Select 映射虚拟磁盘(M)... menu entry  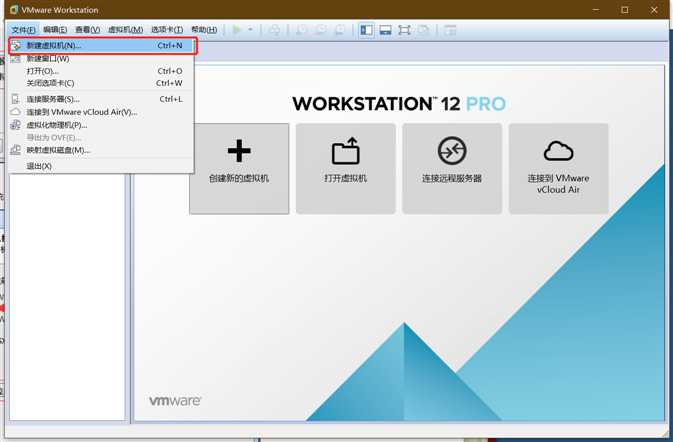coord(101,150)
